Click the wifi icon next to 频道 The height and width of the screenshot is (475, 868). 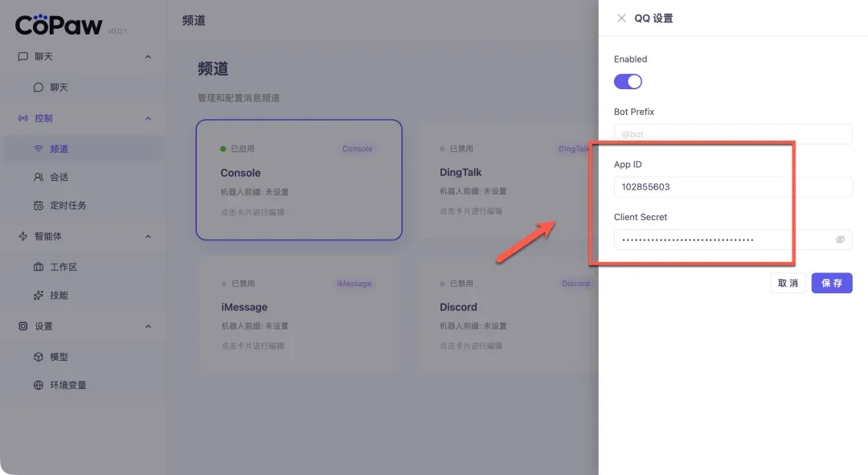coord(39,149)
